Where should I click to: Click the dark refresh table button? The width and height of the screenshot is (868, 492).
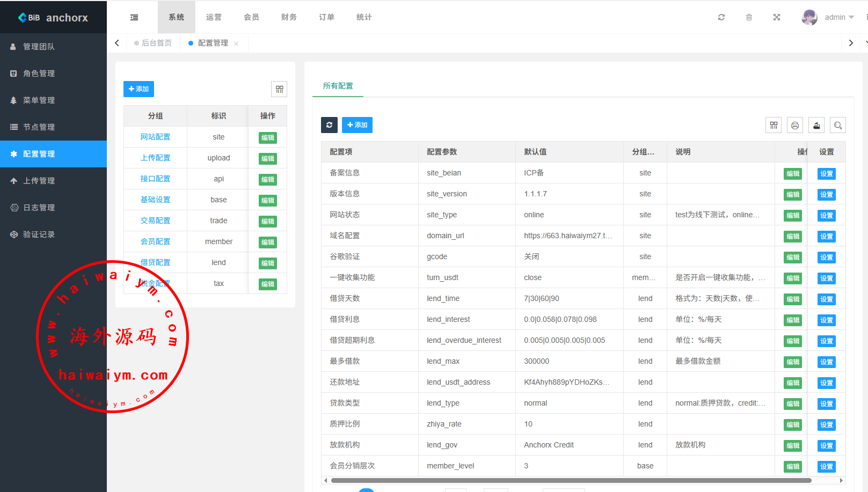329,125
